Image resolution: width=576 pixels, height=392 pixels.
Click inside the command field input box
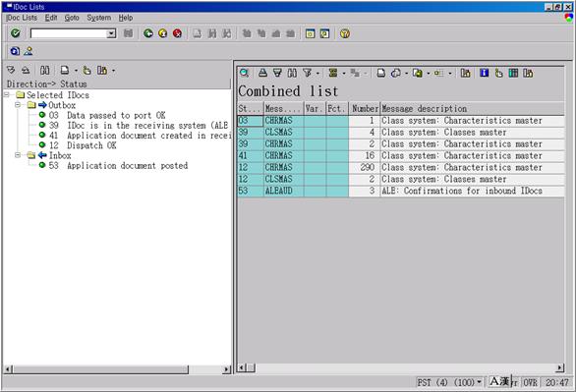69,33
